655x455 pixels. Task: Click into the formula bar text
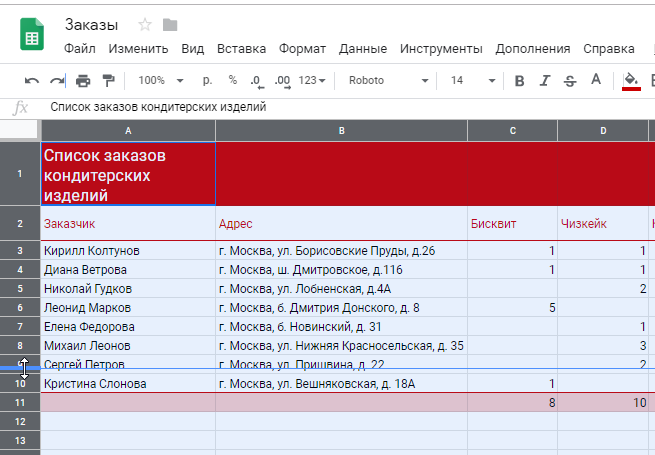[158, 107]
